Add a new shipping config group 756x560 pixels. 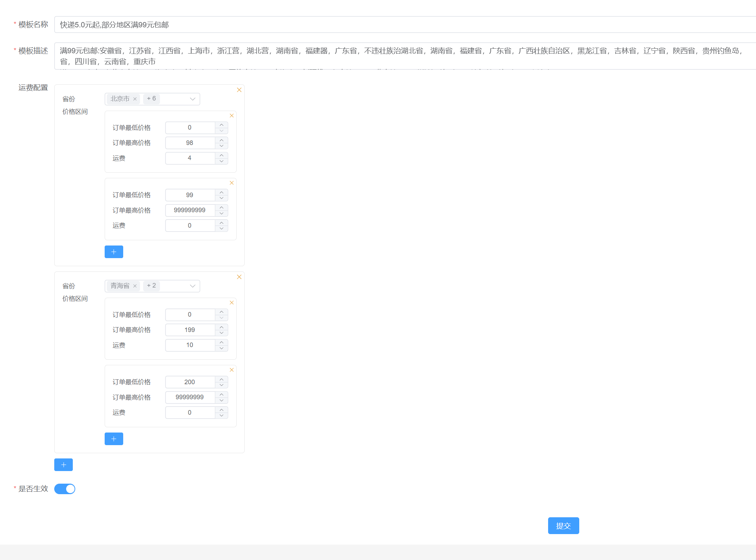tap(63, 465)
